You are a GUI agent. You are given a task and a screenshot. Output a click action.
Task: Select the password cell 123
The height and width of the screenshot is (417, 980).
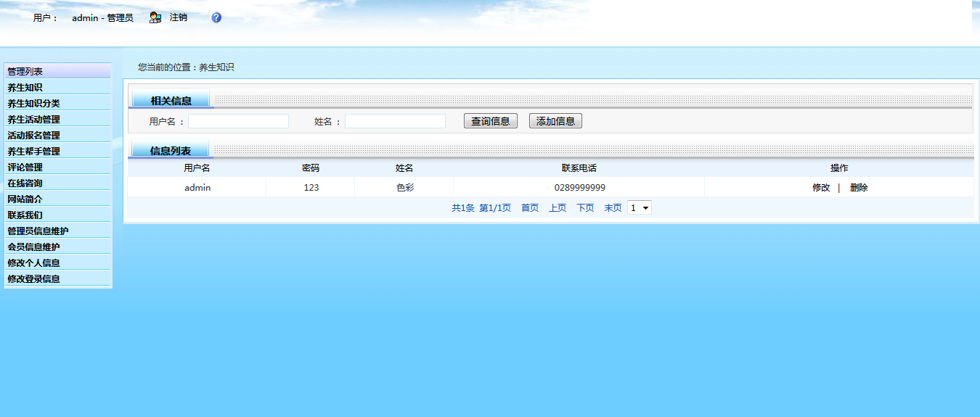pyautogui.click(x=311, y=187)
